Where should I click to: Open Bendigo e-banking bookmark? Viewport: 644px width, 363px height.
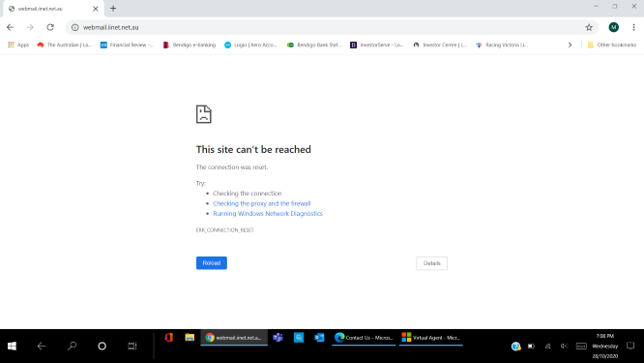tap(190, 45)
